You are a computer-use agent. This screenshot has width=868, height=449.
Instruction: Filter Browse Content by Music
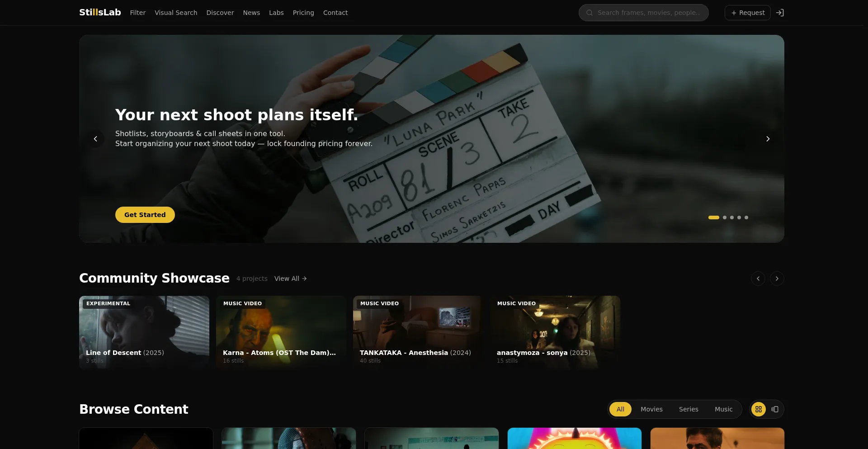[723, 409]
